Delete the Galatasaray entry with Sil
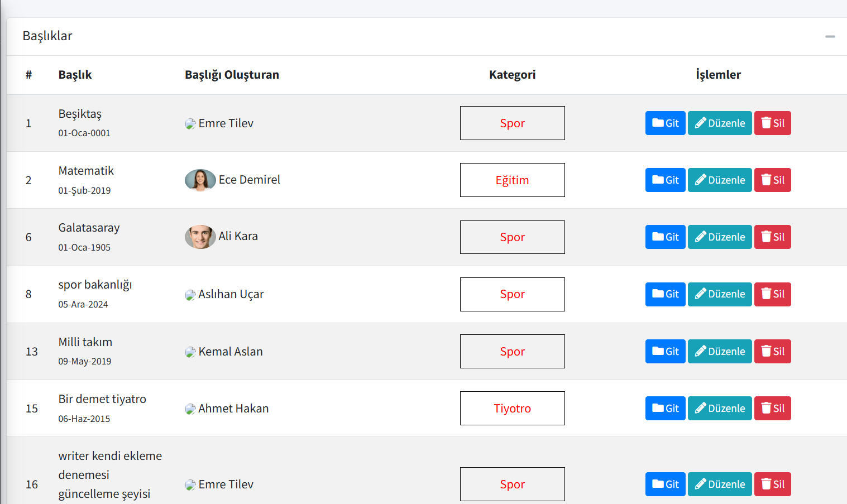847x504 pixels. [772, 237]
